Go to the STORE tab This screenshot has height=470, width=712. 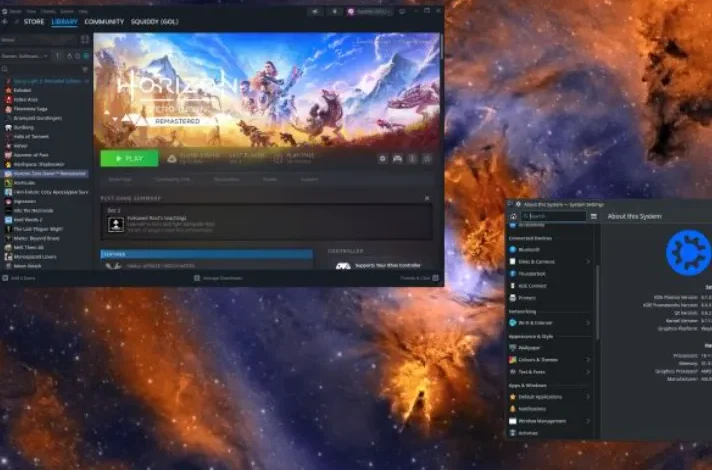34,21
